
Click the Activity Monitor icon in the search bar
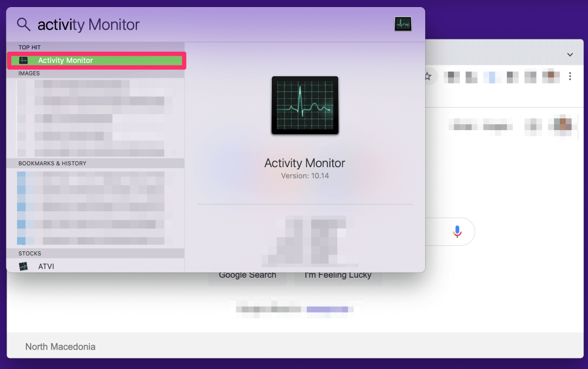403,24
